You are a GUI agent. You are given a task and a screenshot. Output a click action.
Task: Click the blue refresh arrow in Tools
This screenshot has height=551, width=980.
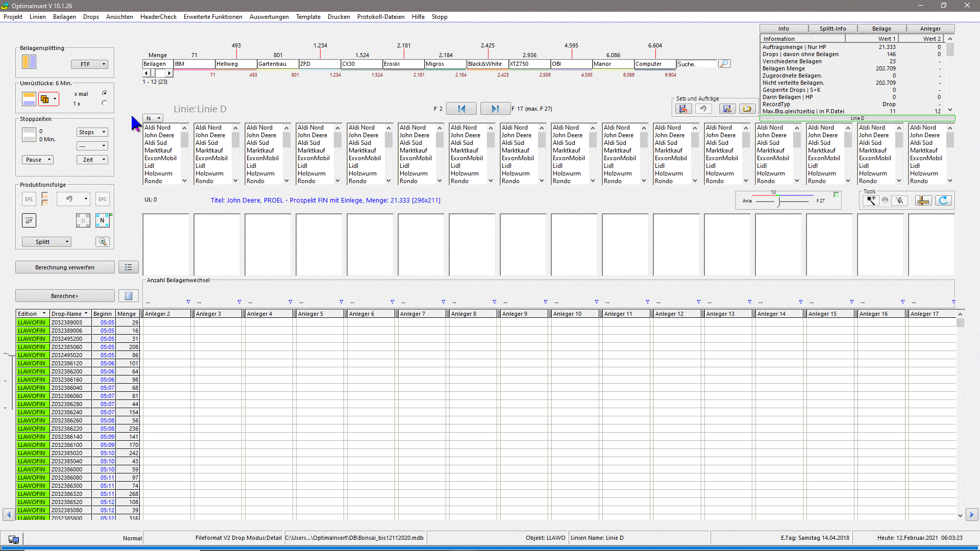[x=943, y=201]
